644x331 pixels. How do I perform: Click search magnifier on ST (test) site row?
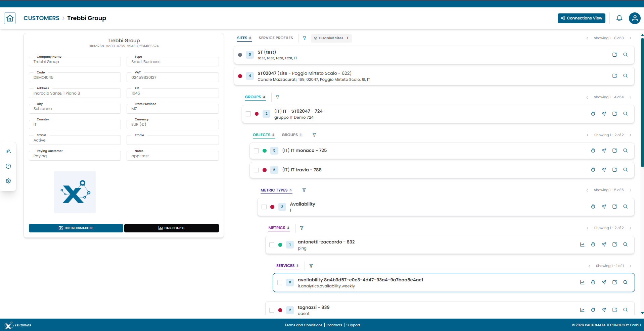625,55
